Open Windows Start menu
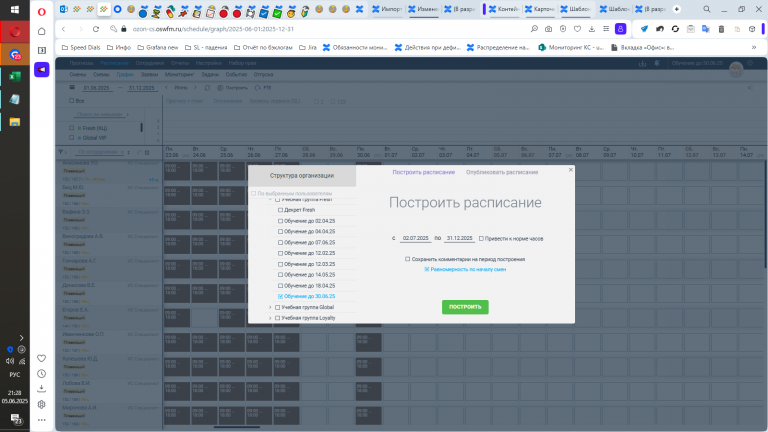 coord(15,10)
